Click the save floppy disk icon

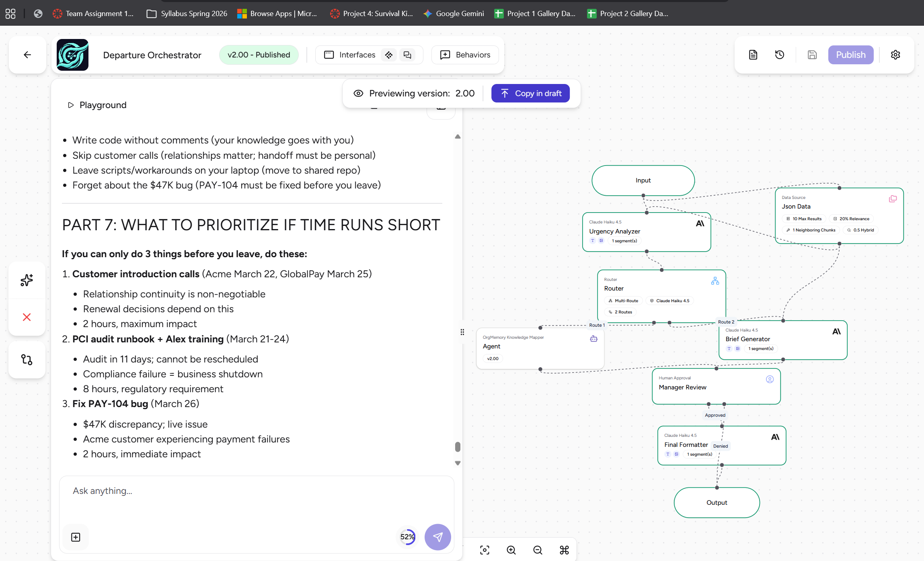point(812,55)
